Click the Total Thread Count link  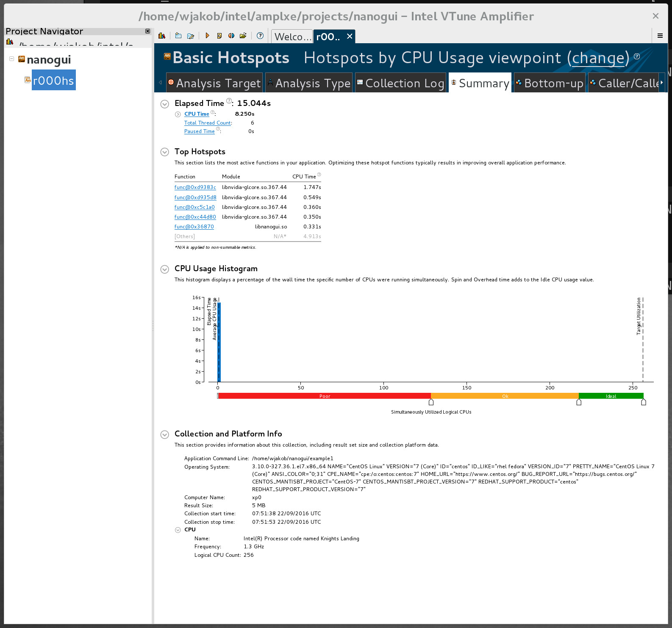(x=208, y=123)
